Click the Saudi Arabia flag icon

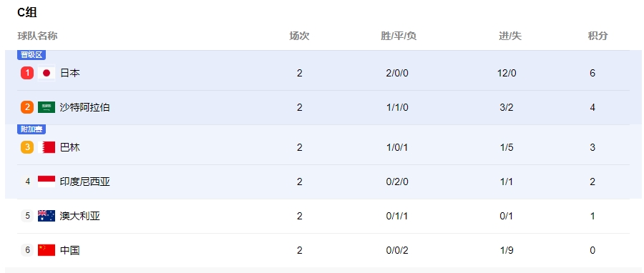pos(47,107)
